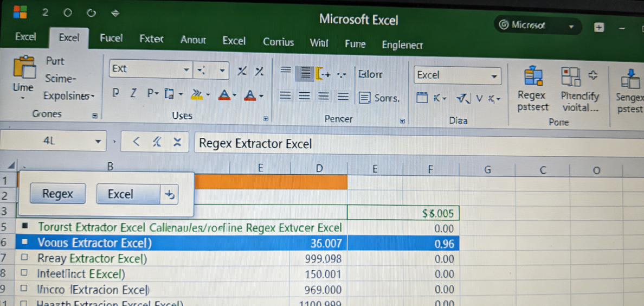Click the italic Z formatting icon
The width and height of the screenshot is (644, 306).
tap(133, 94)
